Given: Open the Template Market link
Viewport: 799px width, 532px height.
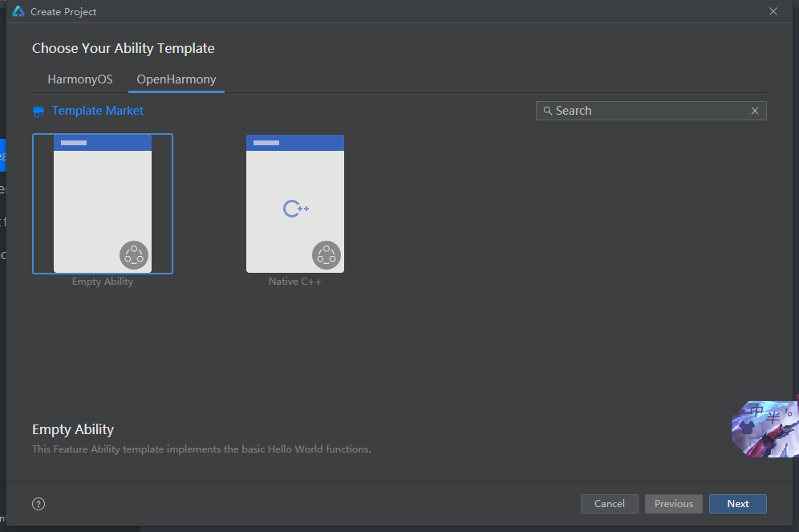Looking at the screenshot, I should tap(98, 111).
